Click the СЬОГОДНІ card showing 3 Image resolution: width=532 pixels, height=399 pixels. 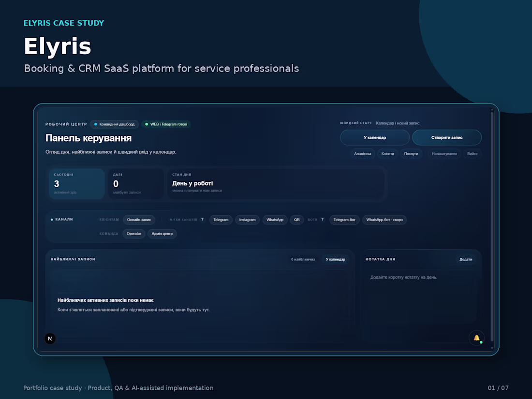click(77, 184)
